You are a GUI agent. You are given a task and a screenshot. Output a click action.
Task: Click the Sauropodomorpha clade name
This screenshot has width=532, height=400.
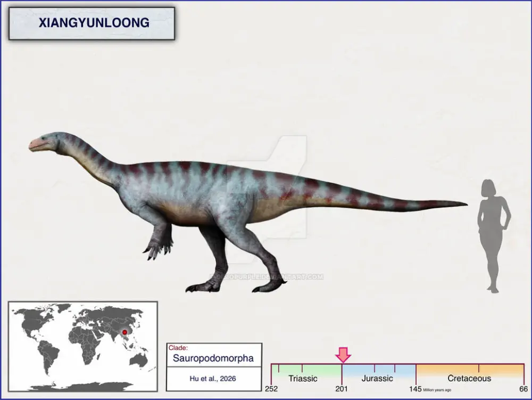(213, 358)
